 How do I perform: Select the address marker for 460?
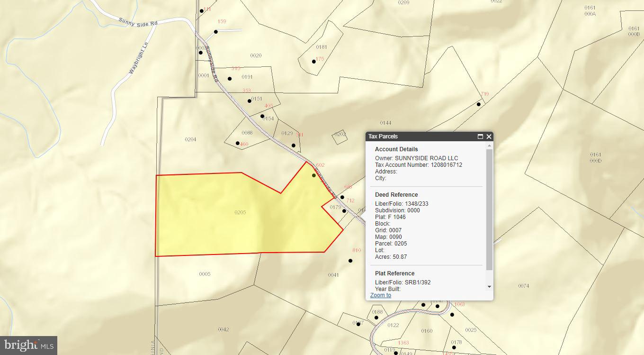pos(238,143)
